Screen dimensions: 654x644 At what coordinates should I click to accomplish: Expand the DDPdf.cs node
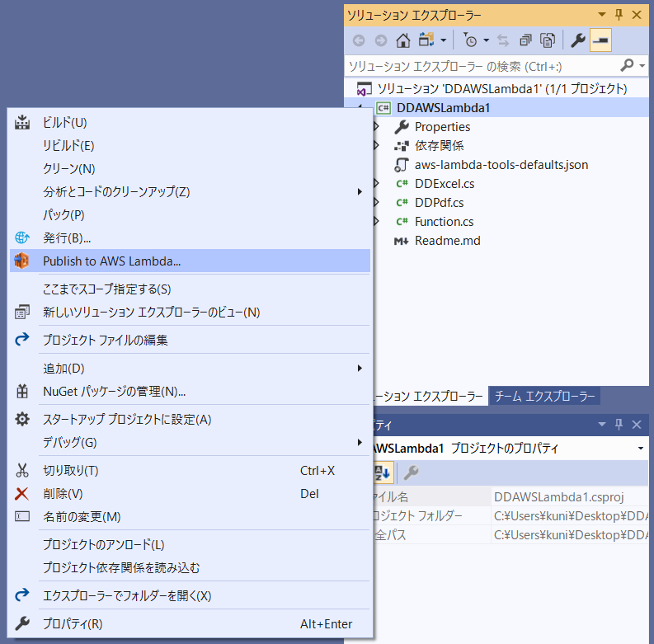tap(376, 202)
